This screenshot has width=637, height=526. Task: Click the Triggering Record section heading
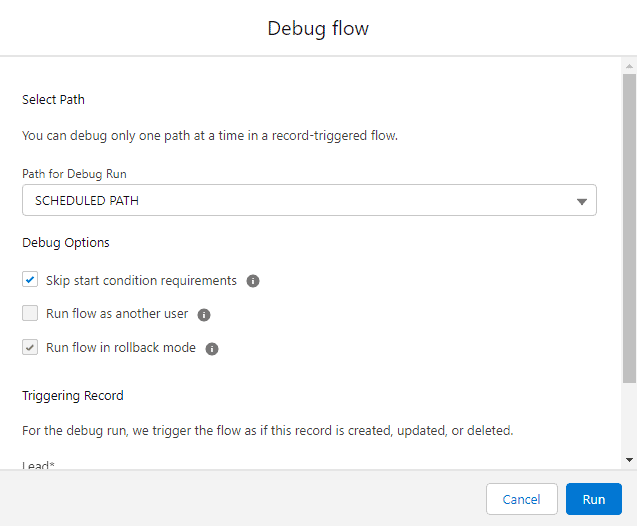(x=73, y=396)
